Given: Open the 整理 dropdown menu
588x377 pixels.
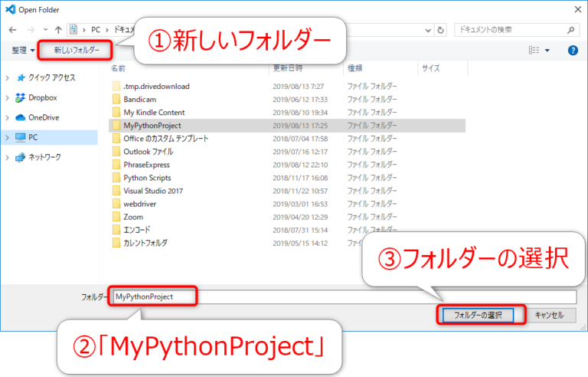Looking at the screenshot, I should pos(22,51).
